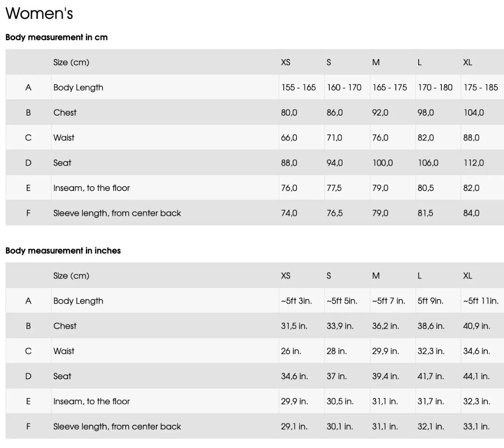Click the 155 - 165 body length cell
The image size is (504, 448).
299,88
